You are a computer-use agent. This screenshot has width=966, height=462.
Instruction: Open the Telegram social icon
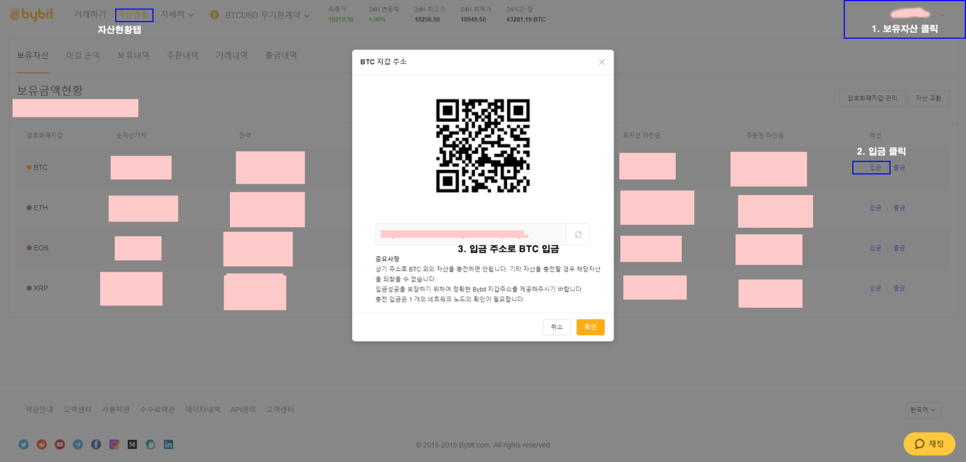pos(78,444)
